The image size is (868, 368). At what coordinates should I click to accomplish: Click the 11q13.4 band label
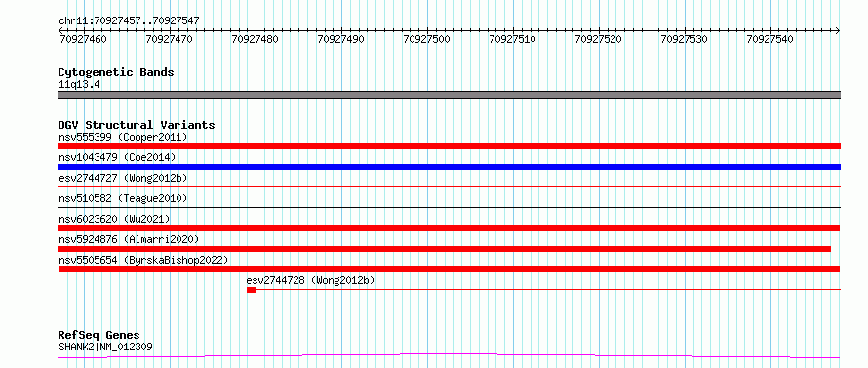[79, 85]
